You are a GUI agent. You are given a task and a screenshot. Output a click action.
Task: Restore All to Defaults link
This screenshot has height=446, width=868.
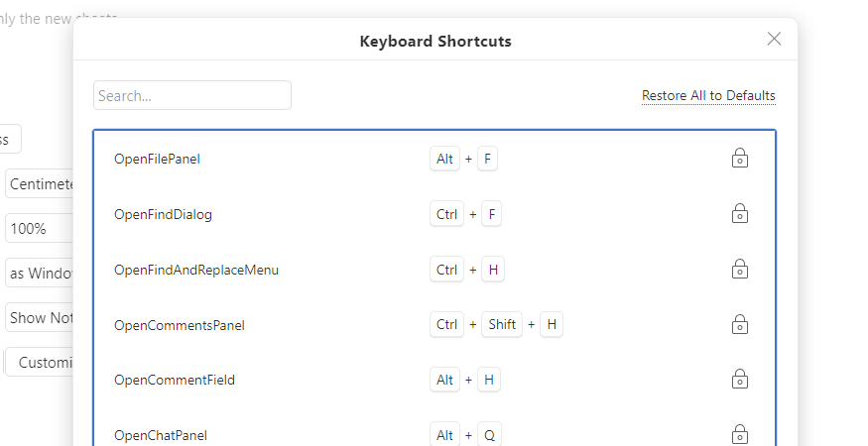tap(708, 96)
